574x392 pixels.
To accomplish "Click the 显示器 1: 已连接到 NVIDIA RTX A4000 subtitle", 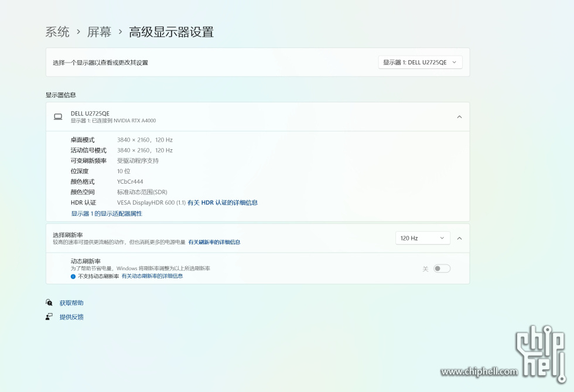I will (x=114, y=121).
